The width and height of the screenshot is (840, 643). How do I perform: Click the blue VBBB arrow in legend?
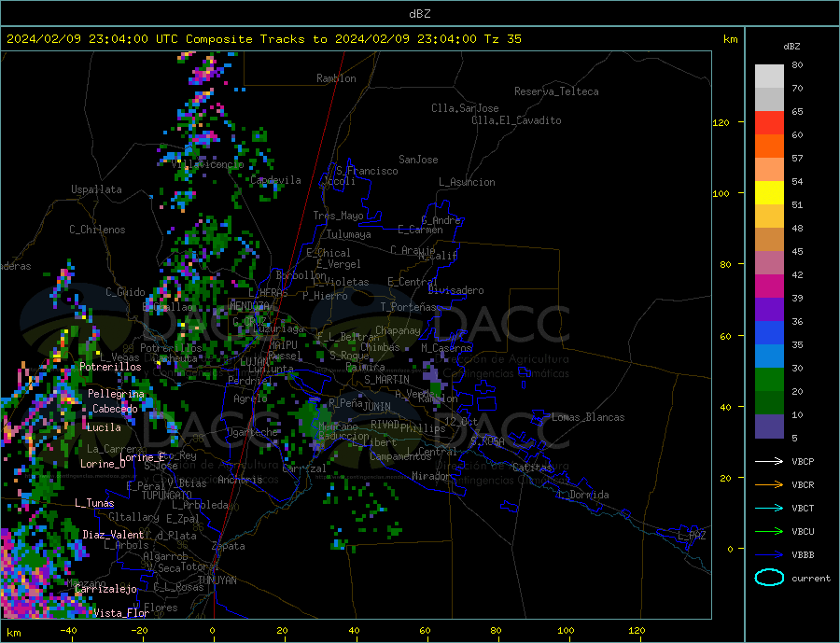point(769,555)
